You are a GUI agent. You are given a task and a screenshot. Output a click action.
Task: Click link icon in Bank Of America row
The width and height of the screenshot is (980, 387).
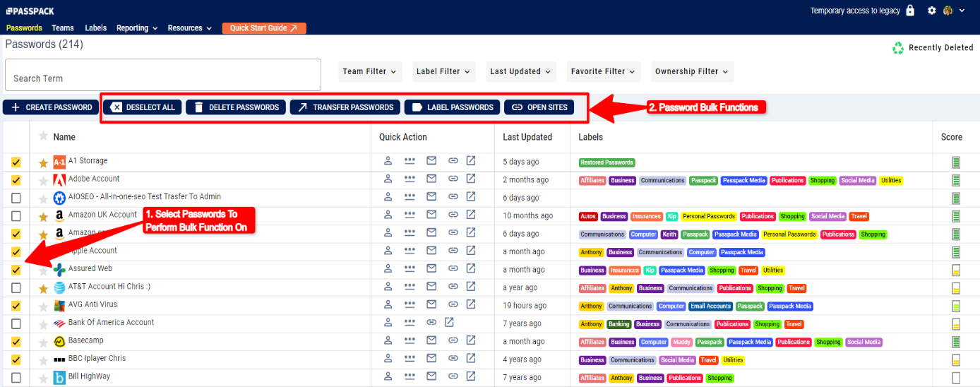pos(431,323)
